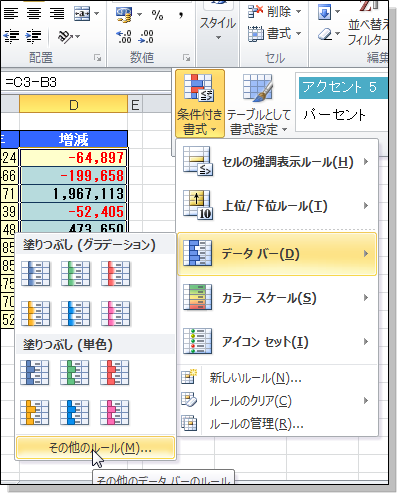Open the merge and center dropdown arrow
The image size is (397, 493).
click(97, 14)
